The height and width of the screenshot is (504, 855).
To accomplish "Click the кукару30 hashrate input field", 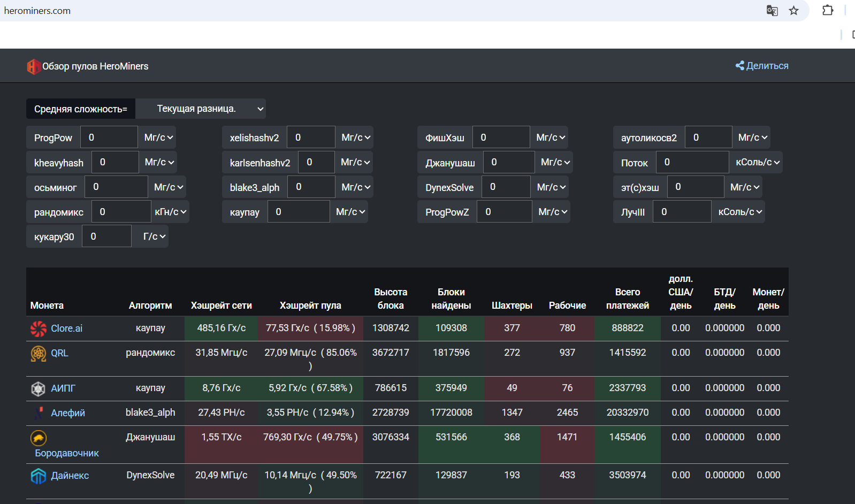I will pyautogui.click(x=106, y=236).
